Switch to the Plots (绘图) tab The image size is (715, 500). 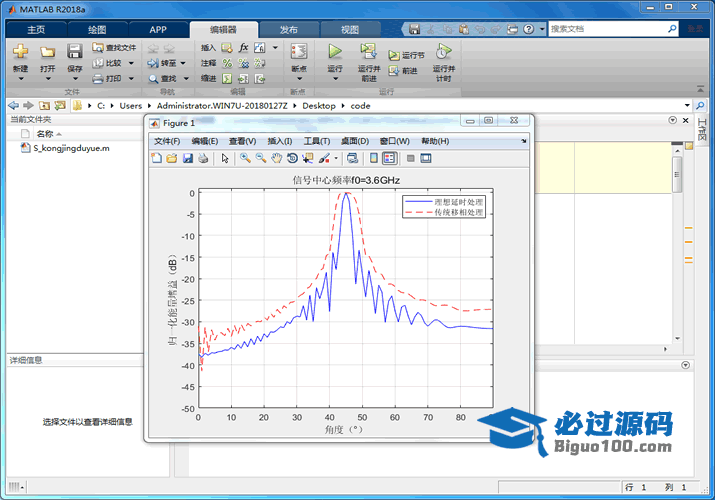97,30
